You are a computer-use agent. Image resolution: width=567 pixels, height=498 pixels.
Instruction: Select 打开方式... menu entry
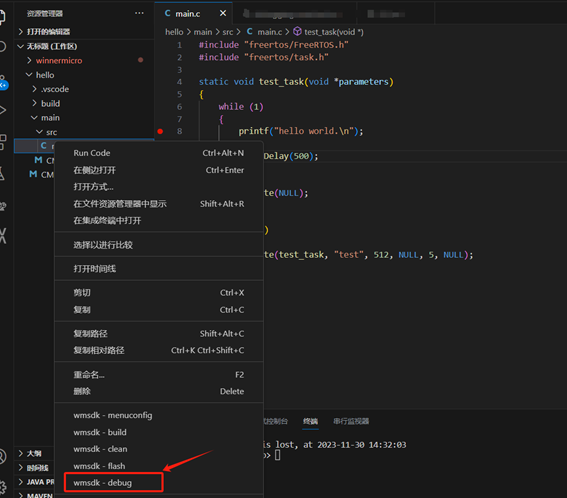coord(158,187)
